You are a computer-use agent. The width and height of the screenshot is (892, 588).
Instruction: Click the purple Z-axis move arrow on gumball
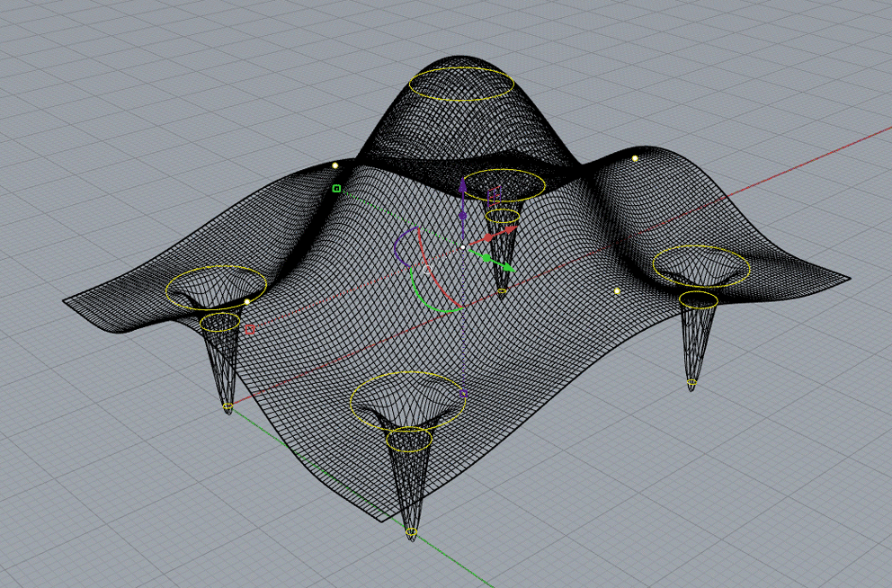pyautogui.click(x=463, y=186)
